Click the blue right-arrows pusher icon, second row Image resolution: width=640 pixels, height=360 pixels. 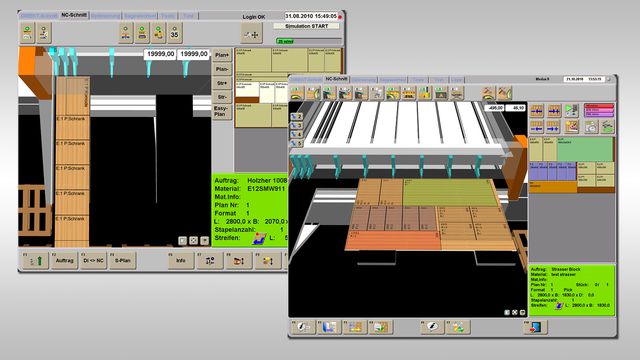pyautogui.click(x=553, y=127)
